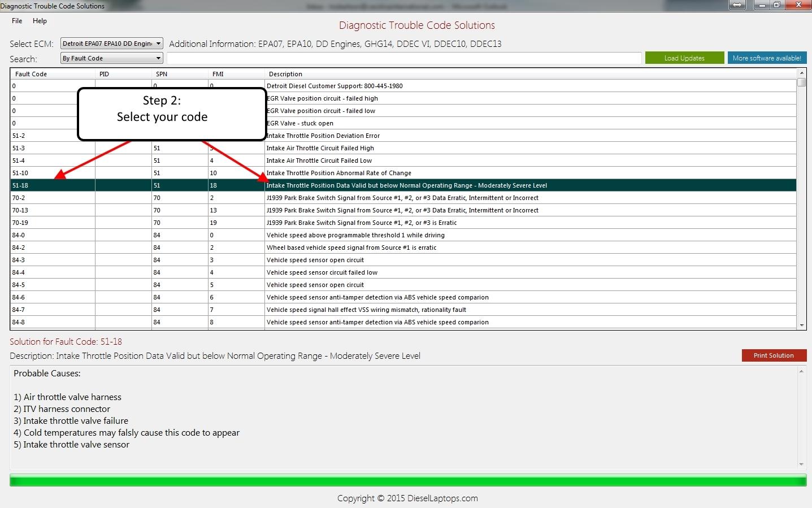Image resolution: width=812 pixels, height=508 pixels.
Task: Click Wheel based vehicle speed signal description
Action: (x=351, y=248)
